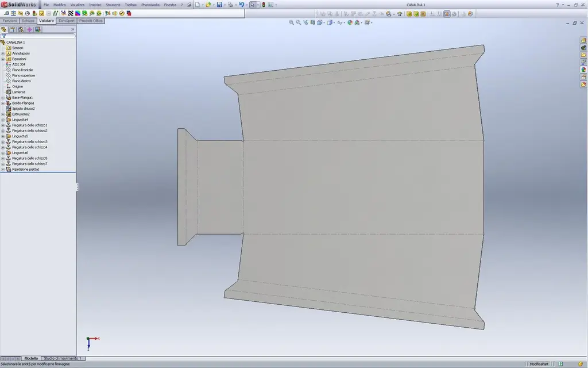Select the Studio di movimento 1 tab

click(62, 359)
